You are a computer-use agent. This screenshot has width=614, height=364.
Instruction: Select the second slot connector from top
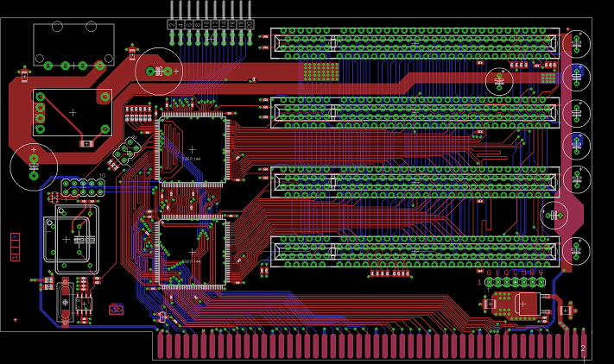point(415,113)
